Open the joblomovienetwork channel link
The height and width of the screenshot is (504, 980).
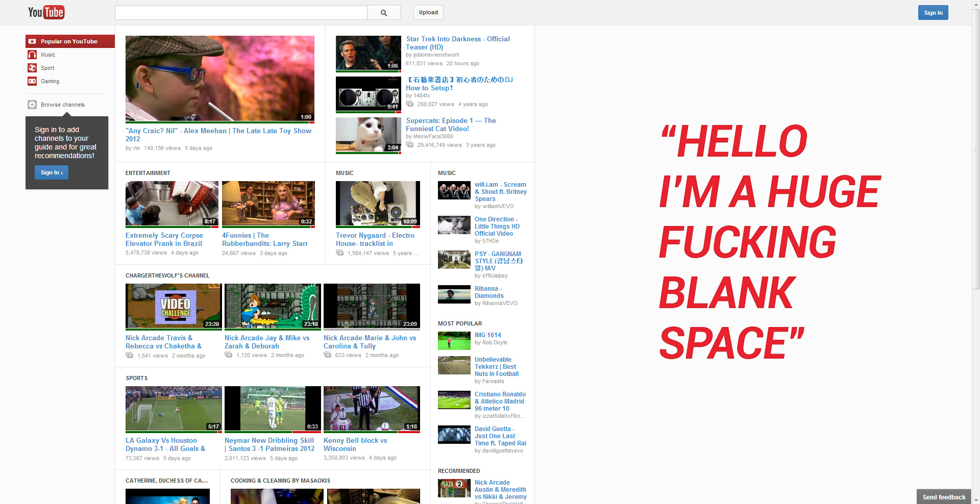coord(436,55)
